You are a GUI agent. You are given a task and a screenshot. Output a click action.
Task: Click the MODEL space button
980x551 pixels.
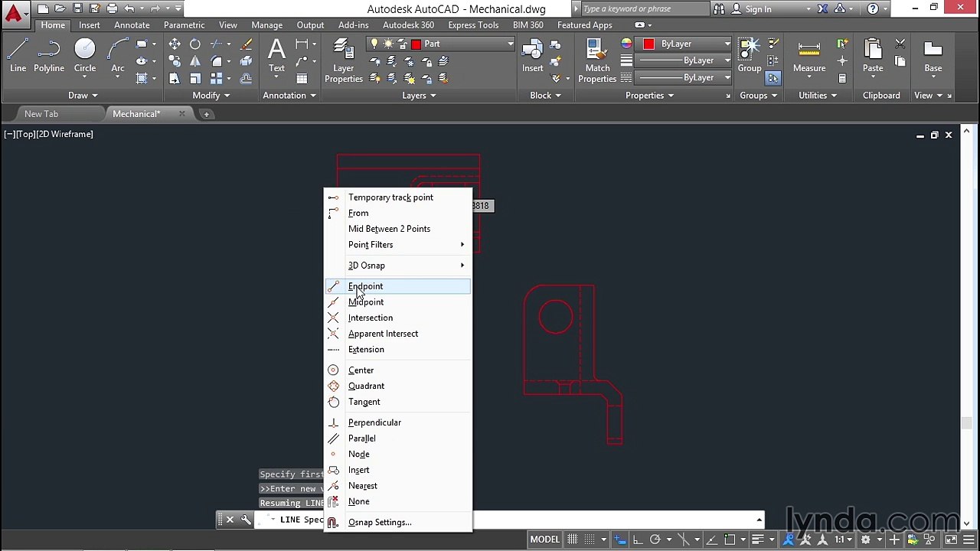(545, 540)
